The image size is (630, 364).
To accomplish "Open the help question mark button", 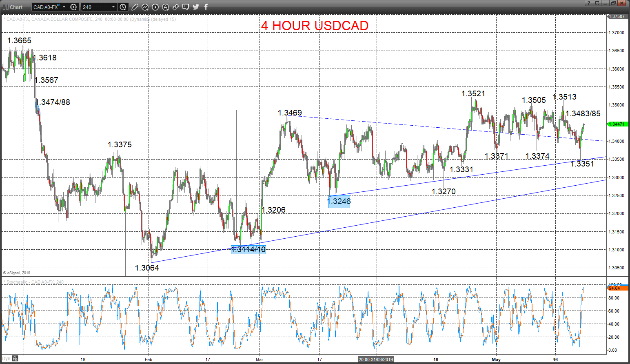I will point(588,3).
